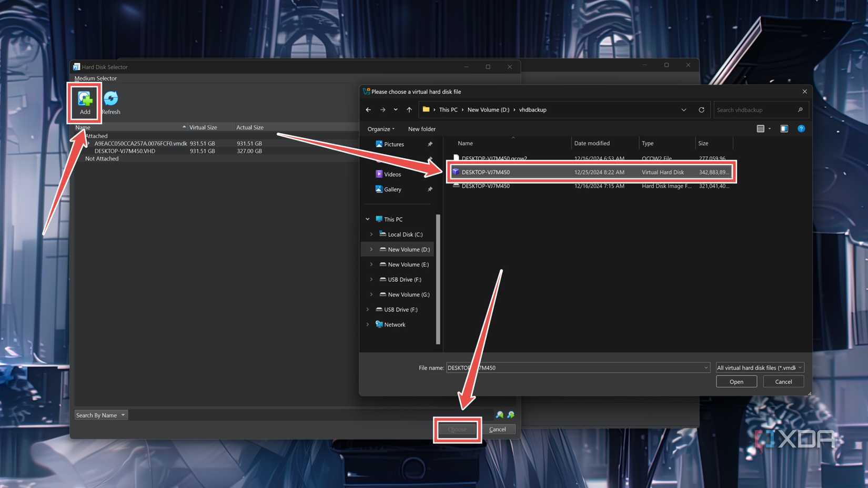Expand the Local Disk (C:) tree node
Viewport: 868px width, 488px height.
tap(371, 234)
